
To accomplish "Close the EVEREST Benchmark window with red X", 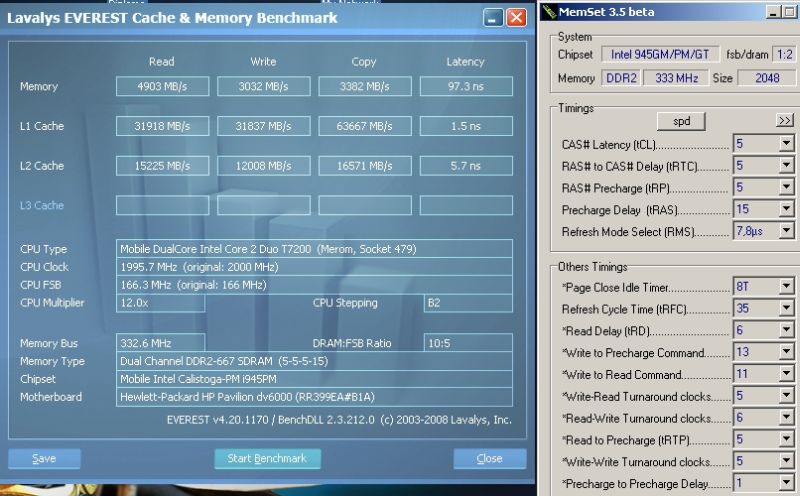I will coord(516,18).
